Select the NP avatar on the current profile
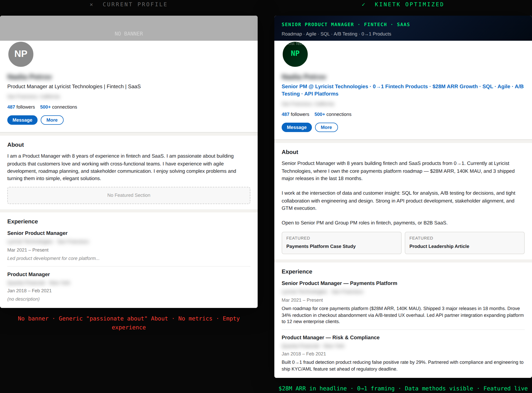Screen dimensions: 532x393 click(x=21, y=54)
